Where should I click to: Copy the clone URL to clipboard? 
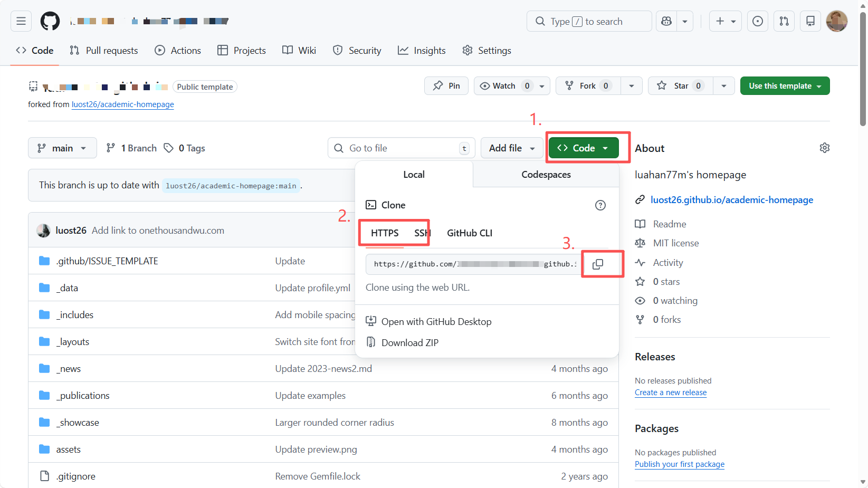tap(597, 264)
